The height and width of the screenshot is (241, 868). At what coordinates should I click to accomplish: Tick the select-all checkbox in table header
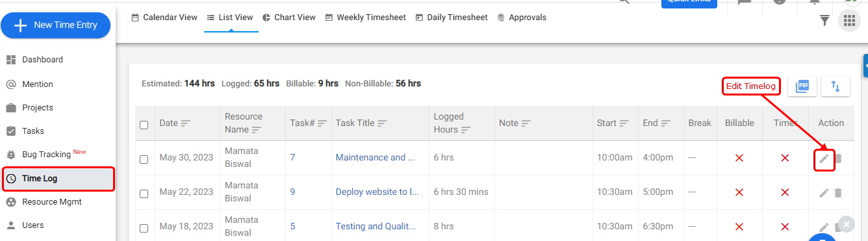144,125
